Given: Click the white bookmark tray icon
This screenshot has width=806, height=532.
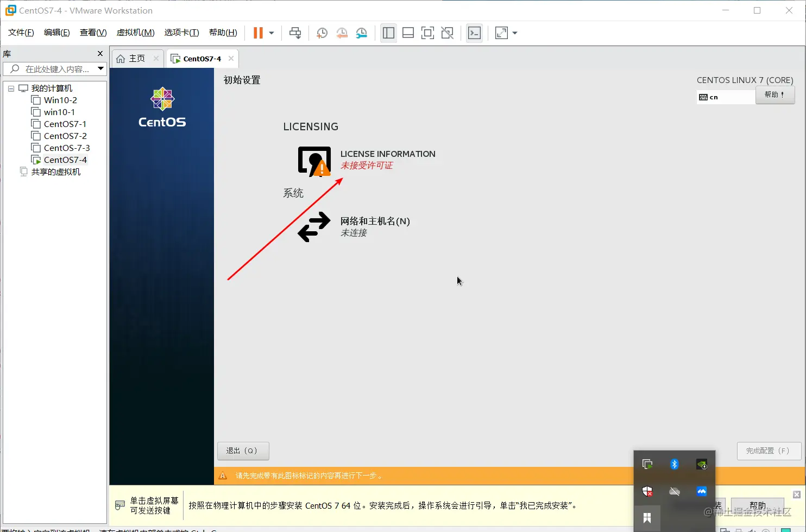Looking at the screenshot, I should pos(647,518).
